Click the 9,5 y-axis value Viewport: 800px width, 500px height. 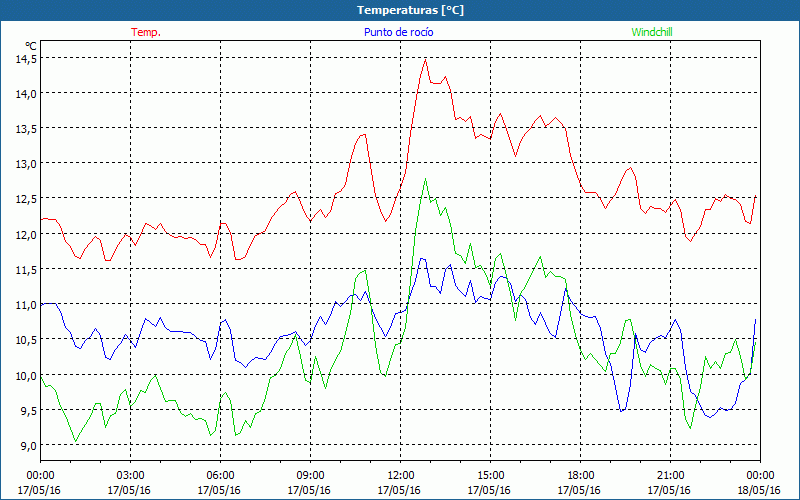coord(29,411)
